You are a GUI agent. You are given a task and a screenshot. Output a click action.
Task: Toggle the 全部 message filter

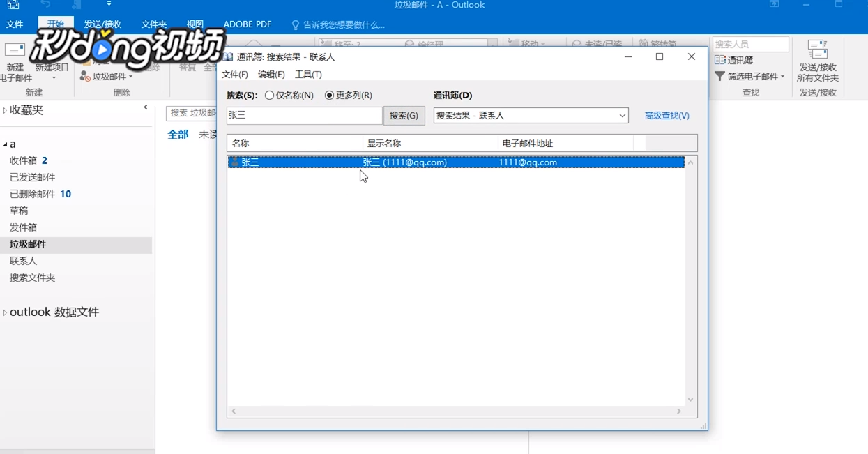point(178,134)
